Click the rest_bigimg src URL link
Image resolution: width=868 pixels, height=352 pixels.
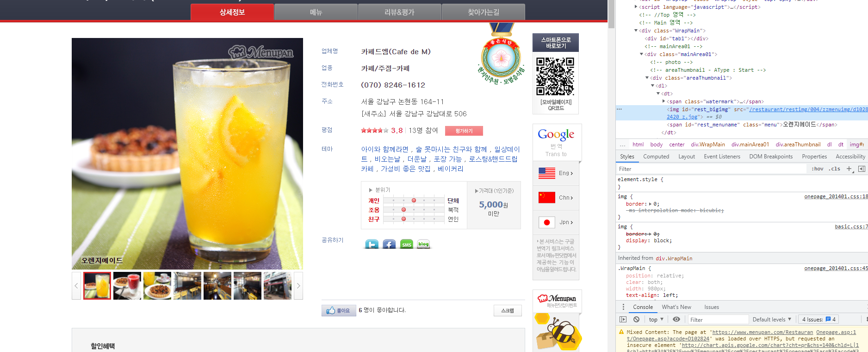pyautogui.click(x=808, y=109)
